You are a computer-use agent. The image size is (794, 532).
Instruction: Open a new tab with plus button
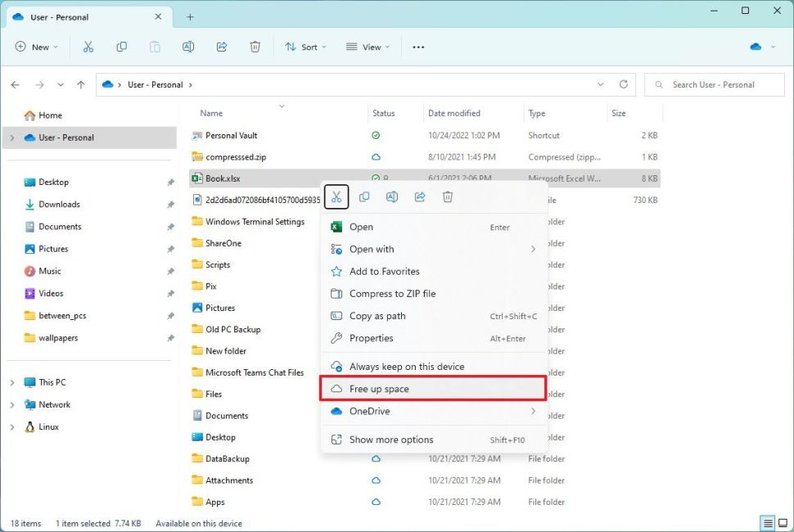tap(190, 16)
